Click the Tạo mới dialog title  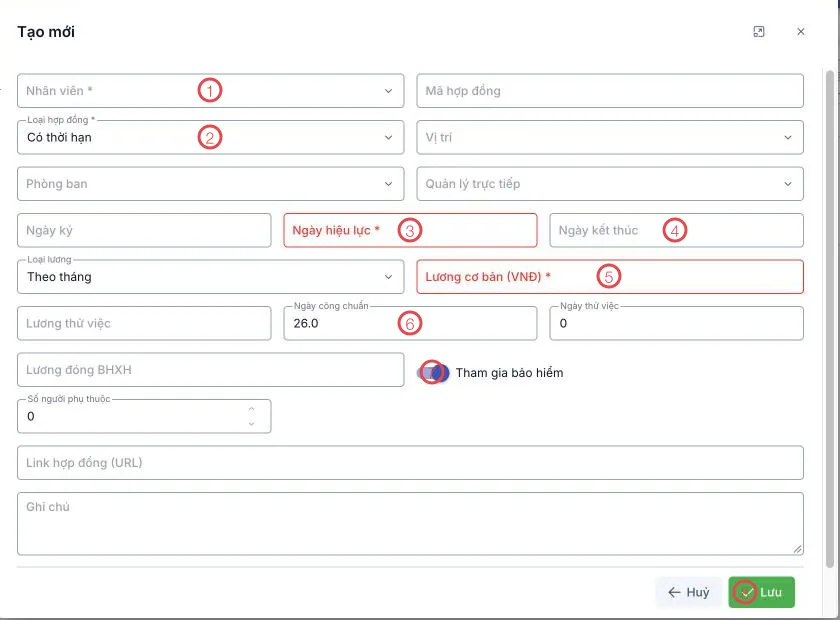tap(46, 32)
